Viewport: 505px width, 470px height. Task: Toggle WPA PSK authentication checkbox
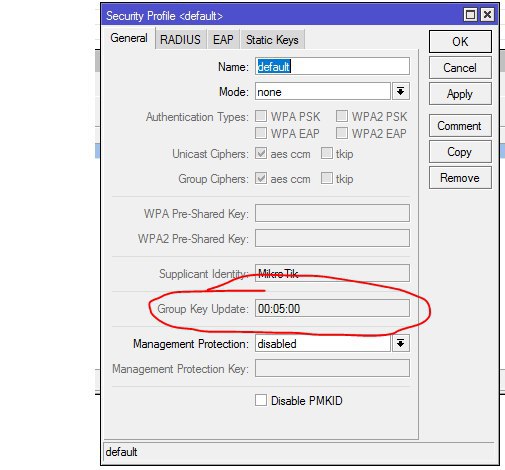pos(261,116)
